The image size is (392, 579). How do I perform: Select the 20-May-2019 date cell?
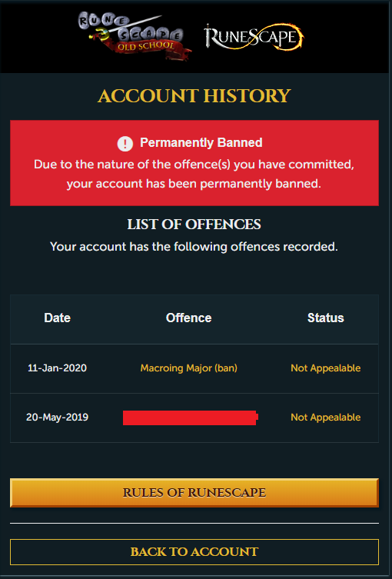[57, 418]
